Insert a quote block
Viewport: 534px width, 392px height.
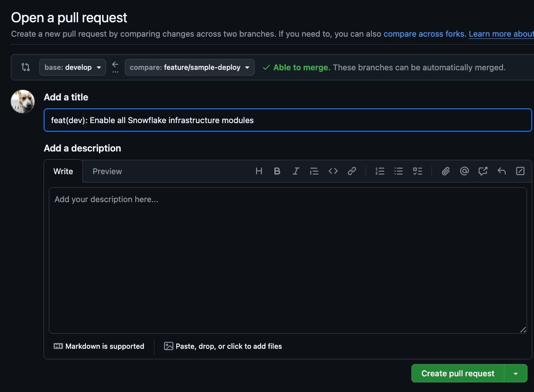click(314, 171)
